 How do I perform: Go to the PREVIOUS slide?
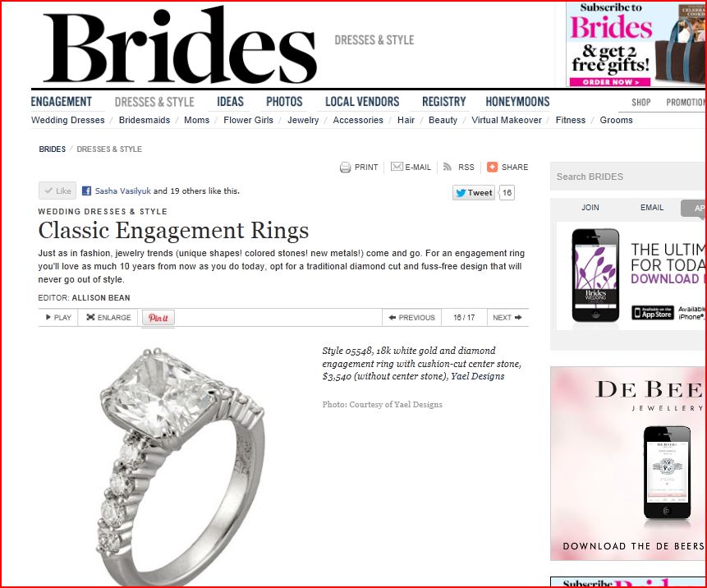[411, 318]
